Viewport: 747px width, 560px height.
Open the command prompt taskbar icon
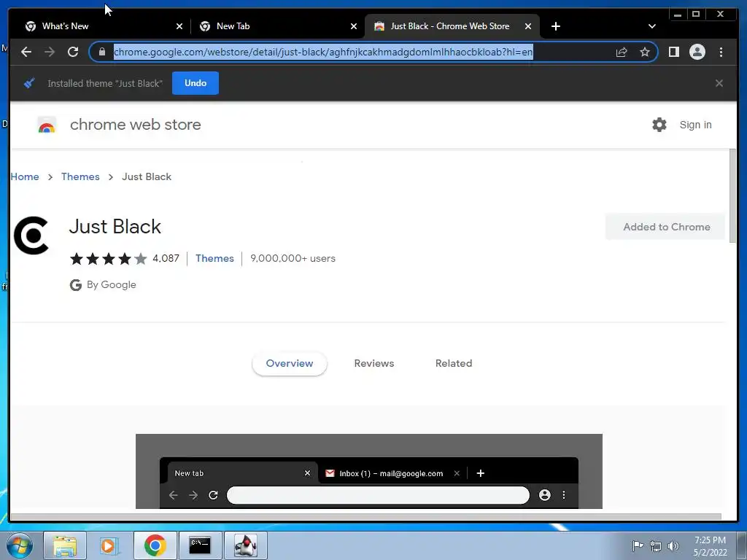(x=200, y=545)
